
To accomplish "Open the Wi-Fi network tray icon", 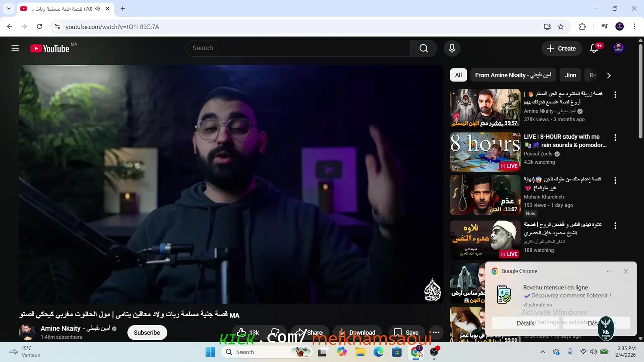I will 583,352.
